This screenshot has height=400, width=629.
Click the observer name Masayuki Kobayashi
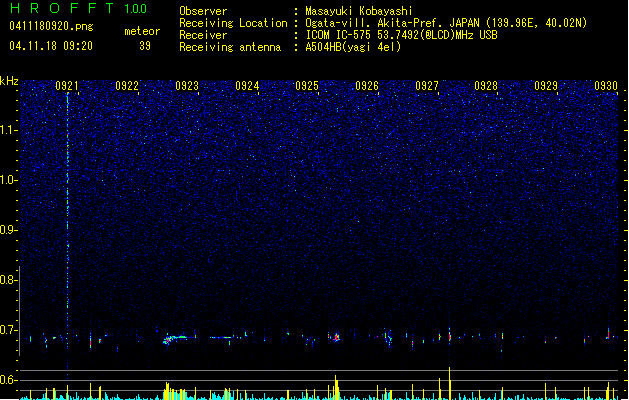click(x=359, y=11)
